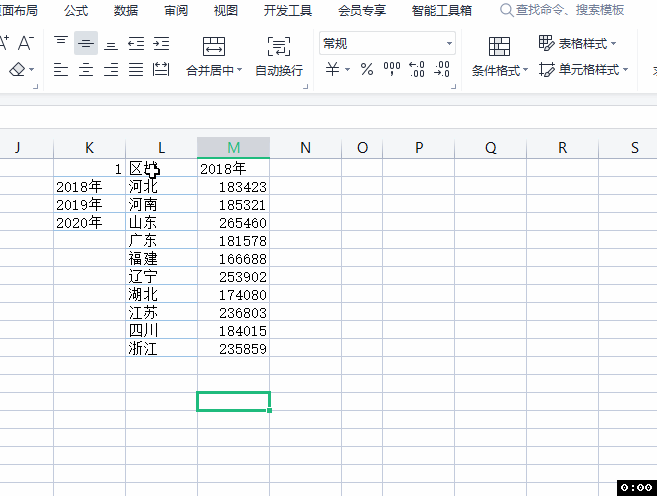Toggle 自动换行 wrap text
This screenshot has width=657, height=496.
(x=279, y=55)
